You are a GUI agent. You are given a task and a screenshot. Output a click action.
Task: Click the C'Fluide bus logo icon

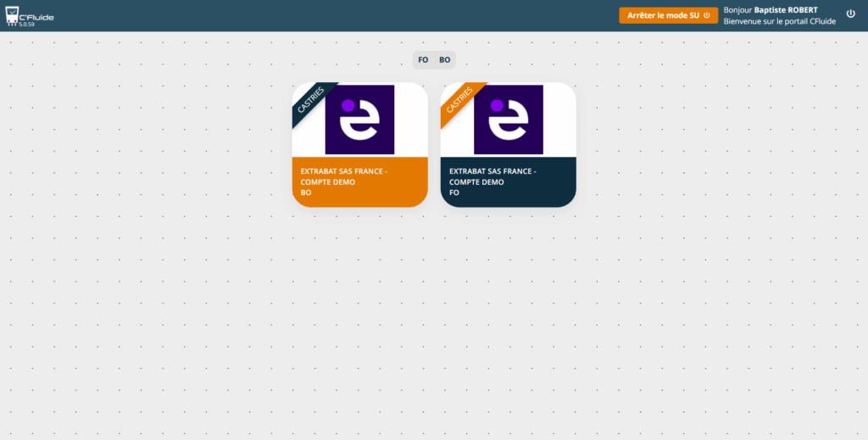pyautogui.click(x=12, y=15)
